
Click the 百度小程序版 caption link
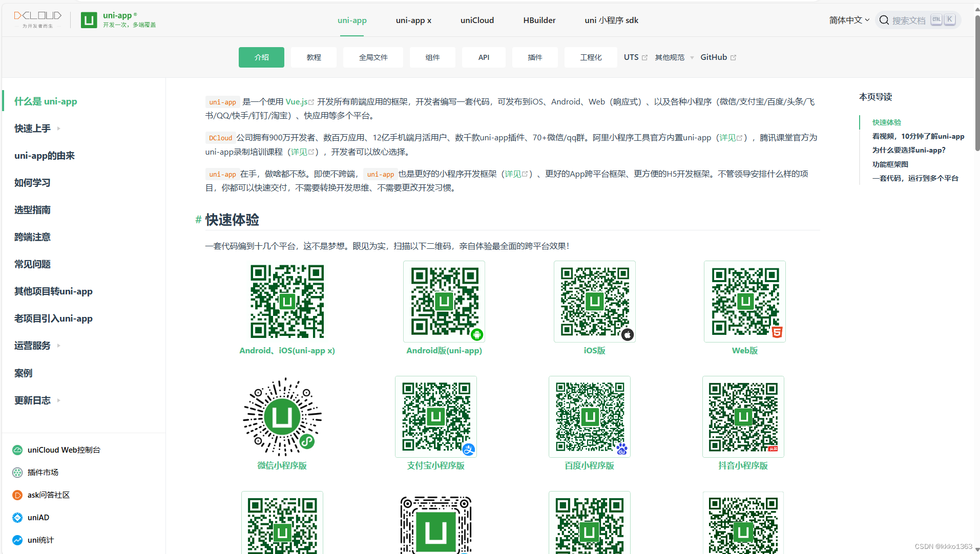[589, 466]
